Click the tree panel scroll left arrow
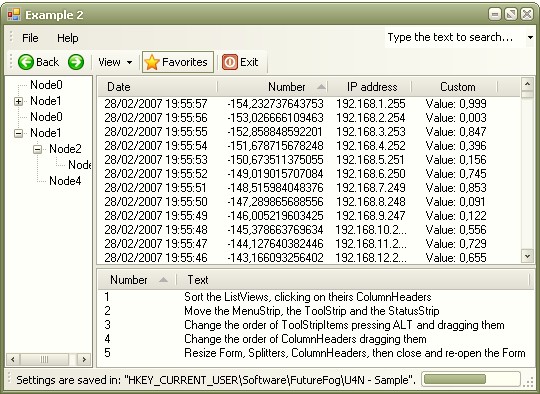Image resolution: width=540 pixels, height=394 pixels. pyautogui.click(x=13, y=360)
